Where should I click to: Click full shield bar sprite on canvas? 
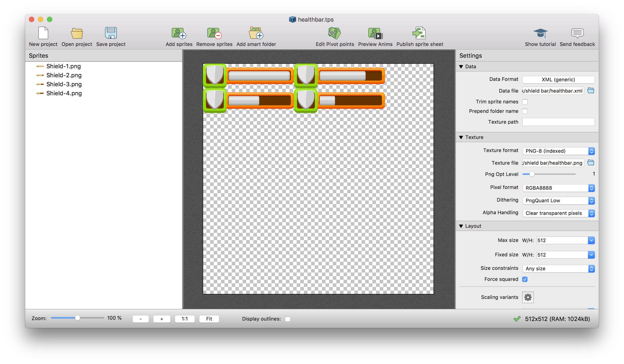(x=248, y=76)
